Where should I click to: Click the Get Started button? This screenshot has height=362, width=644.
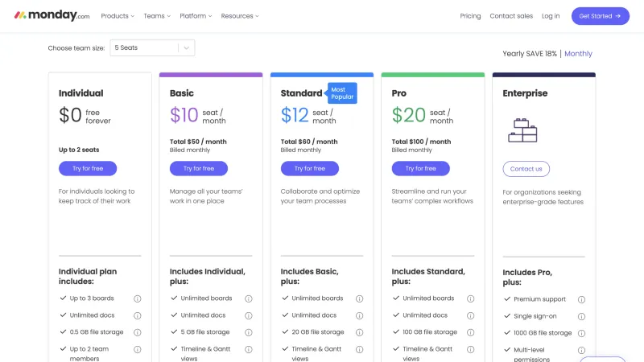tap(600, 16)
